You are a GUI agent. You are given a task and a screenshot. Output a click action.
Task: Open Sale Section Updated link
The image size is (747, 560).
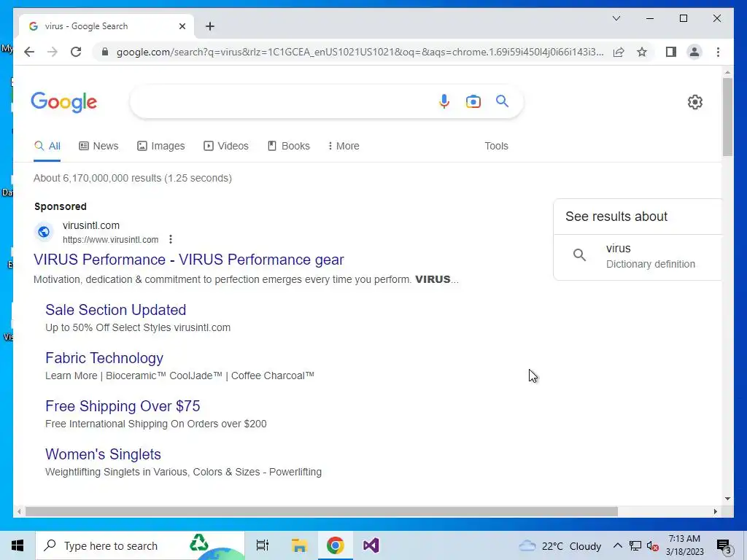click(x=116, y=310)
